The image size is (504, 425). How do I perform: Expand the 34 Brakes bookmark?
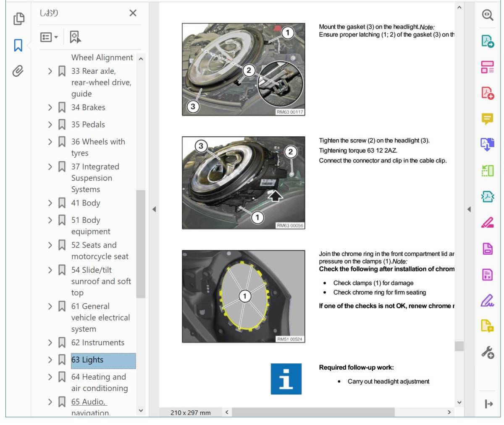pyautogui.click(x=50, y=108)
